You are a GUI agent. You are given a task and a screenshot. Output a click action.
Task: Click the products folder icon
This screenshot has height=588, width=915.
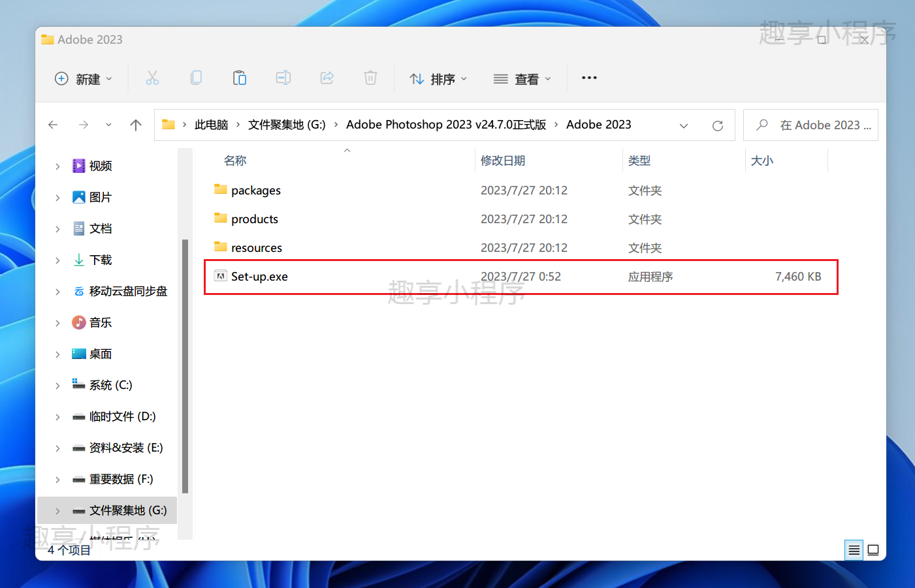tap(221, 218)
